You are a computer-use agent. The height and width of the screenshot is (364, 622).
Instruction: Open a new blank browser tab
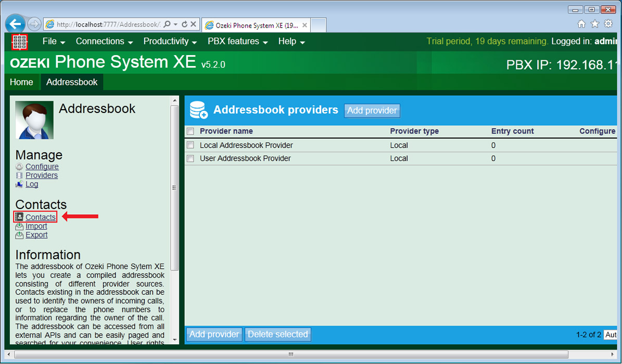[318, 25]
